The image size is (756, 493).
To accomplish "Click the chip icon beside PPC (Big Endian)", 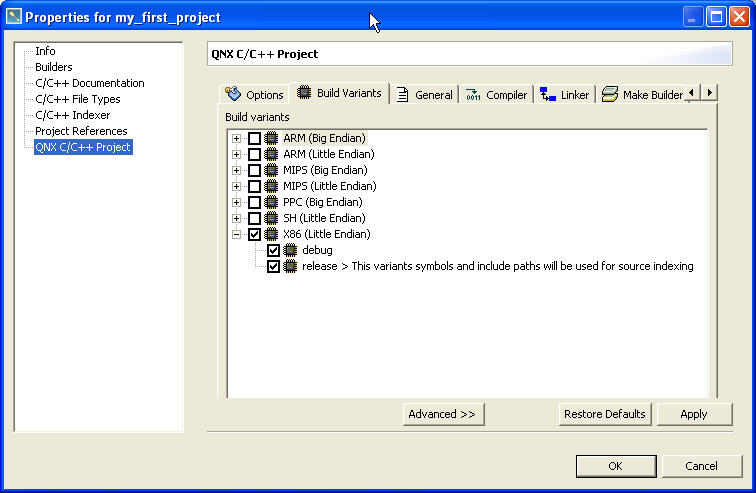I will point(271,202).
